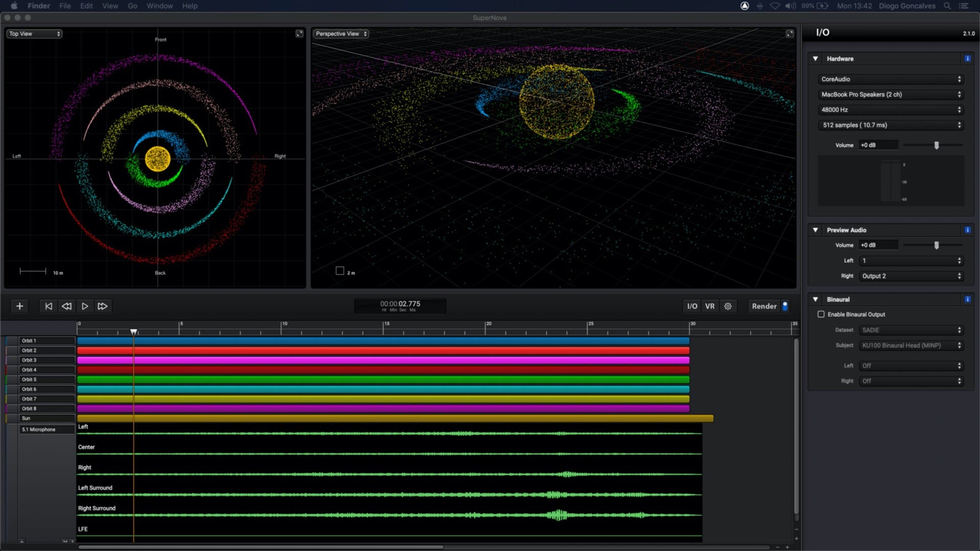This screenshot has width=980, height=551.
Task: Click the add track plus button
Action: [x=19, y=306]
